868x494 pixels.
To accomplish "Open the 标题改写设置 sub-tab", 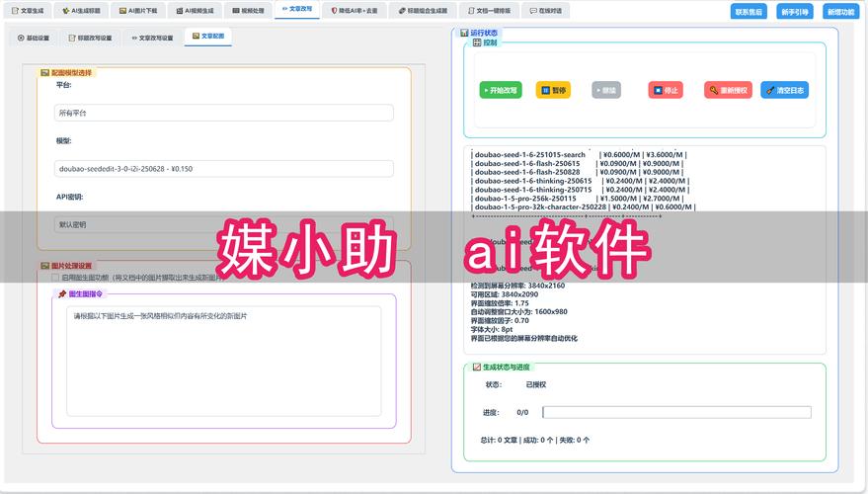I will pyautogui.click(x=90, y=38).
